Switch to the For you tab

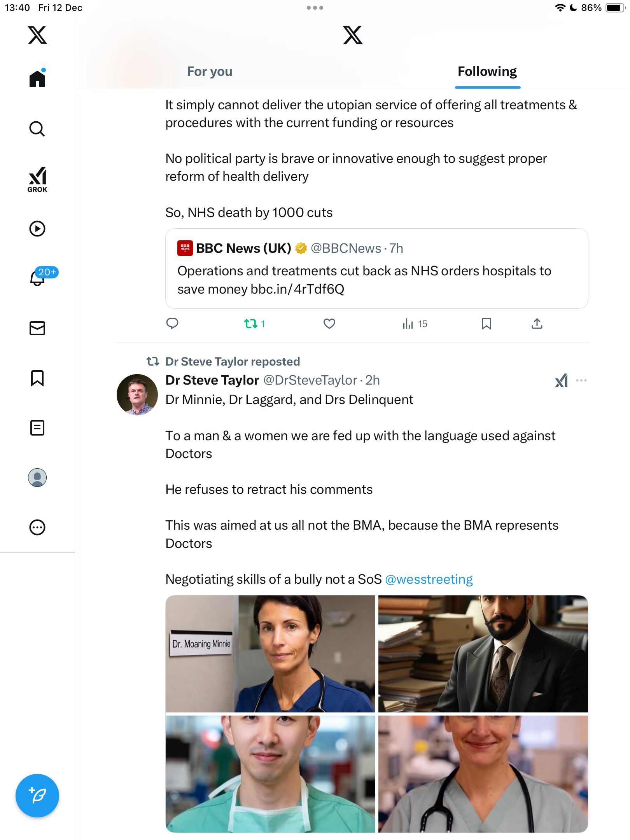tap(210, 72)
